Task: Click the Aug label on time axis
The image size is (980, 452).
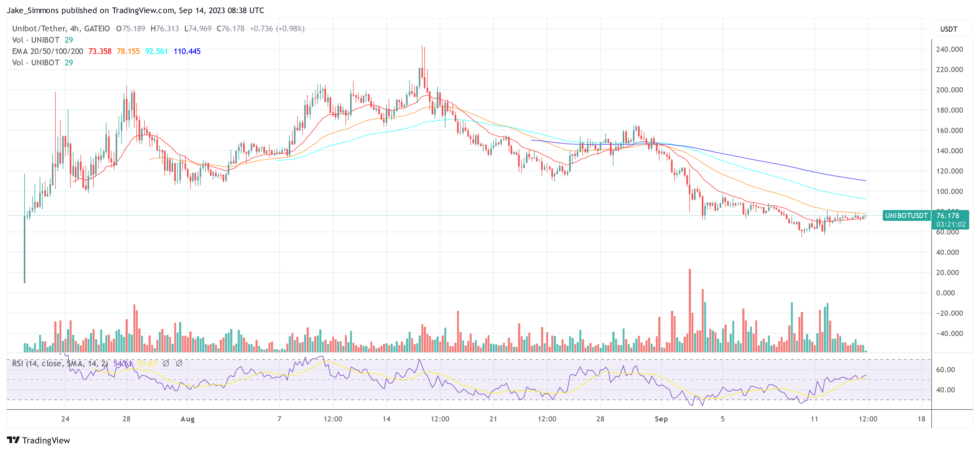Action: [x=187, y=419]
